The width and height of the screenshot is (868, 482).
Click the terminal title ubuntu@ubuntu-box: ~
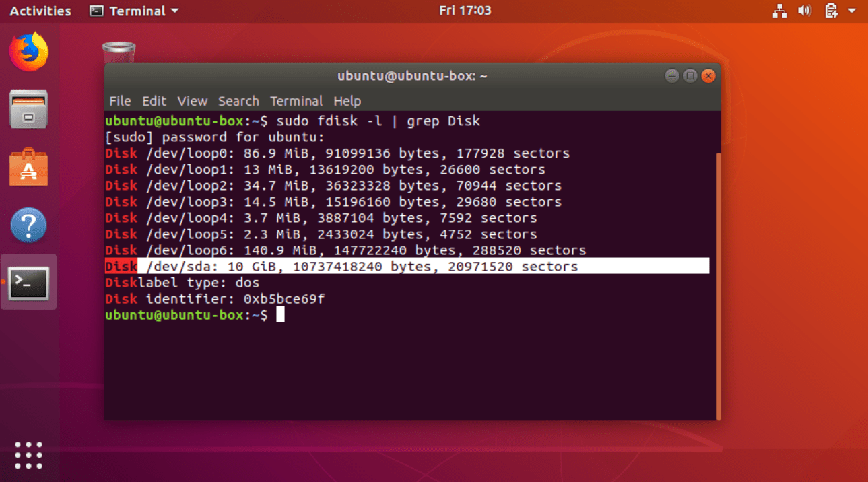pyautogui.click(x=412, y=76)
